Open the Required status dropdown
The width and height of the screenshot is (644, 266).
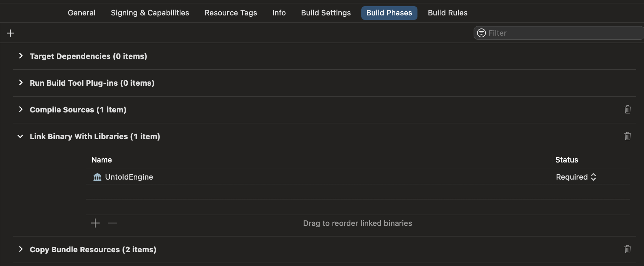[576, 177]
